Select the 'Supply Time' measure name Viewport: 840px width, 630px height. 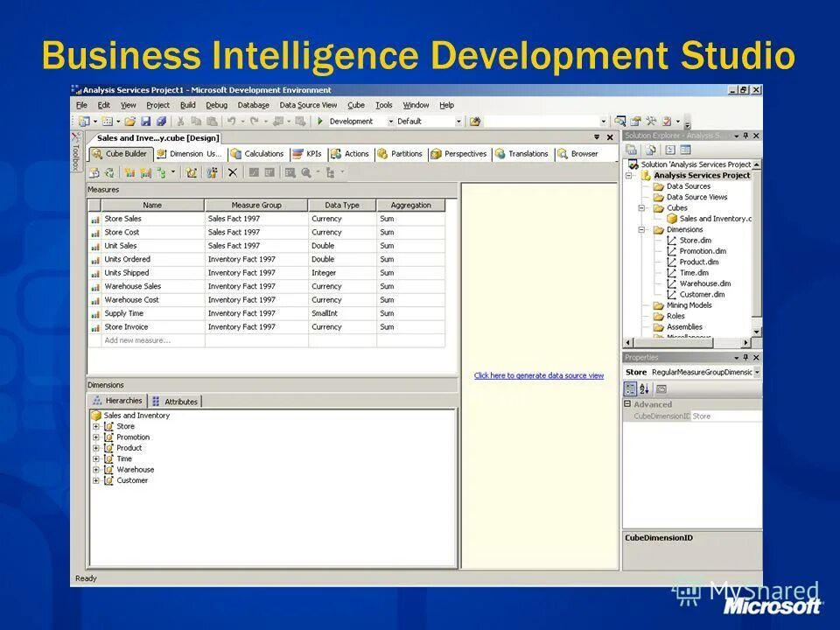pyautogui.click(x=123, y=313)
